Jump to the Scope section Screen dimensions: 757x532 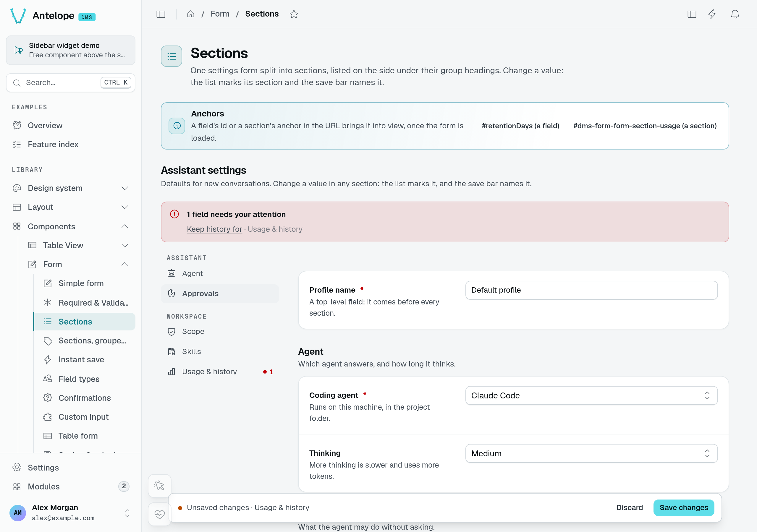click(220, 331)
